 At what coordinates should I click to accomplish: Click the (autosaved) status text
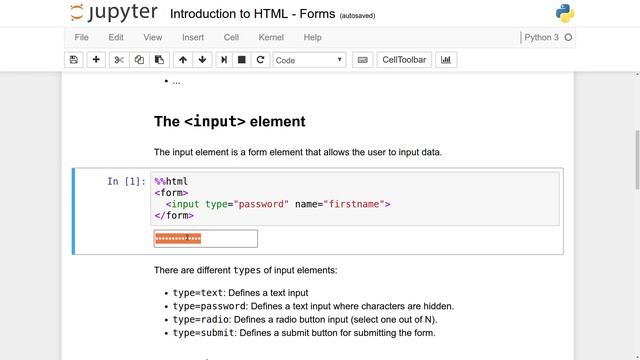357,16
